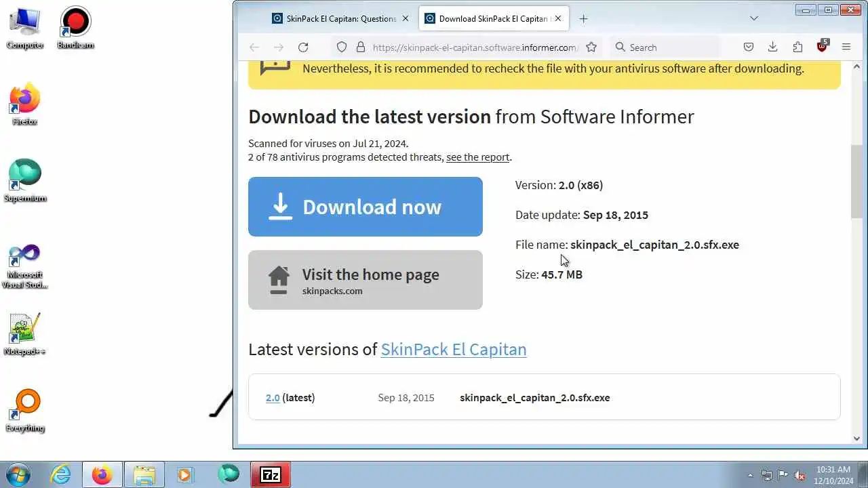This screenshot has height=488, width=868.
Task: Click the Download now button
Action: (366, 207)
